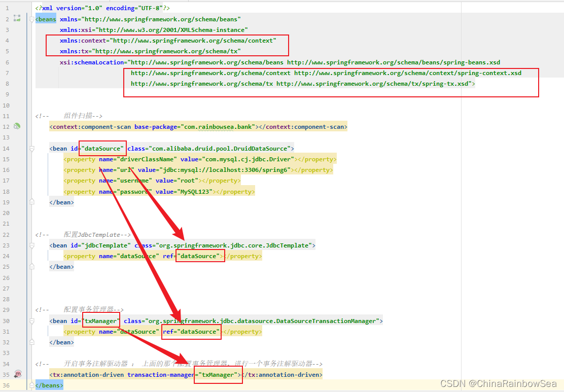564x392 pixels.
Task: Click the xmlns:xsi attribute on line 3
Action: [x=154, y=30]
